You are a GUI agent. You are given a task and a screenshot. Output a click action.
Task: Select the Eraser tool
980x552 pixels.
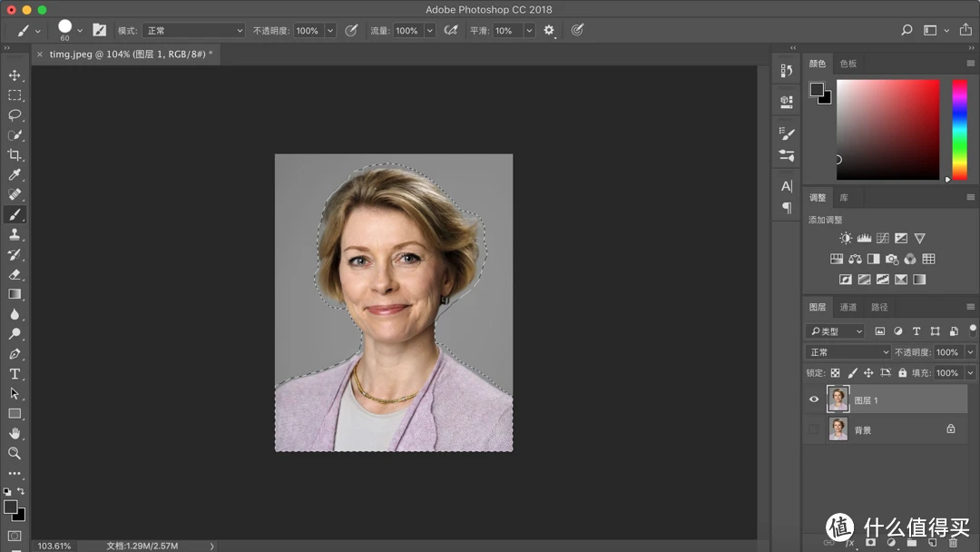tap(15, 274)
